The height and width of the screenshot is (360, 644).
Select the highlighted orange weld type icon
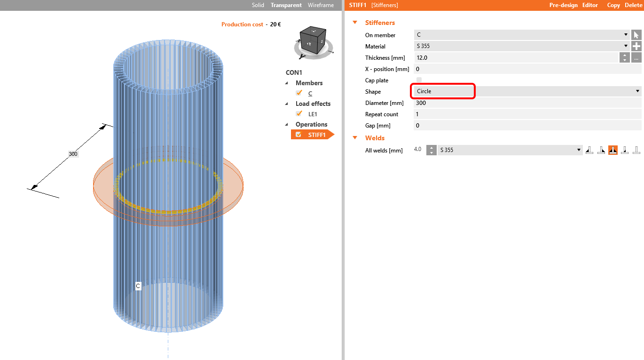[x=613, y=150]
